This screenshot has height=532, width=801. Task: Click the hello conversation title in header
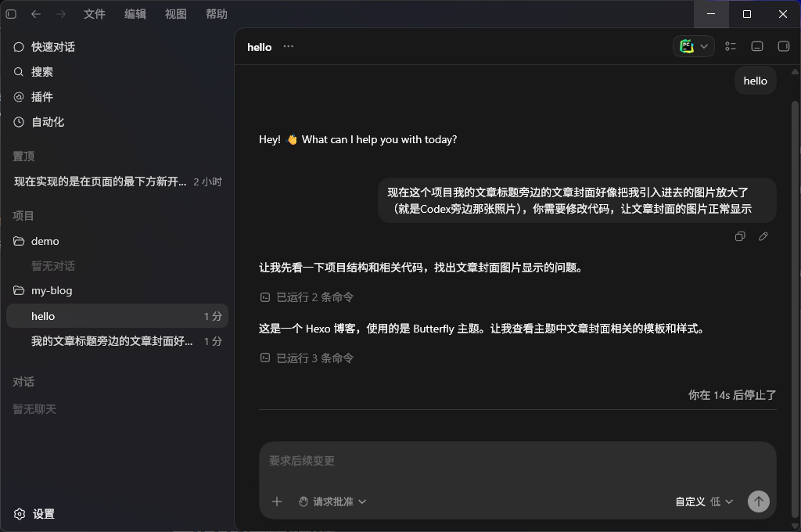point(260,47)
